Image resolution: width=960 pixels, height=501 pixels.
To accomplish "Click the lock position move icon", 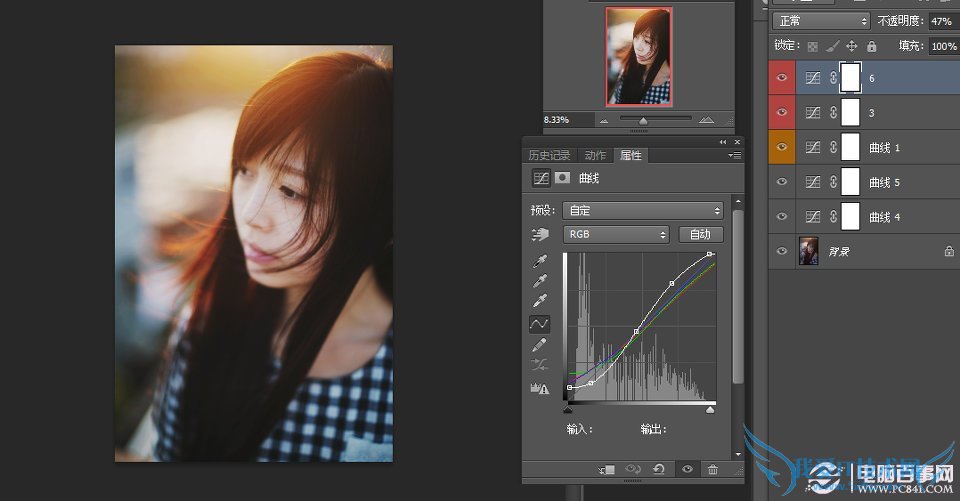I will [x=851, y=46].
